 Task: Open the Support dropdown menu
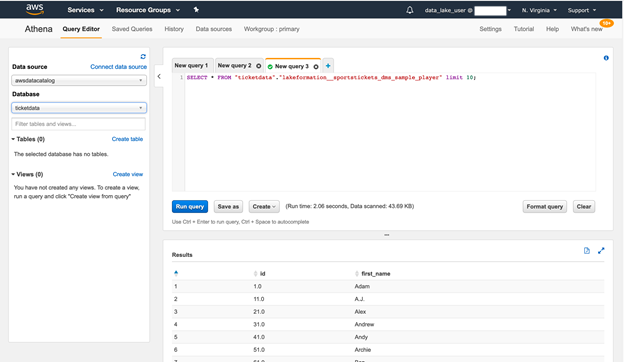[x=582, y=10]
